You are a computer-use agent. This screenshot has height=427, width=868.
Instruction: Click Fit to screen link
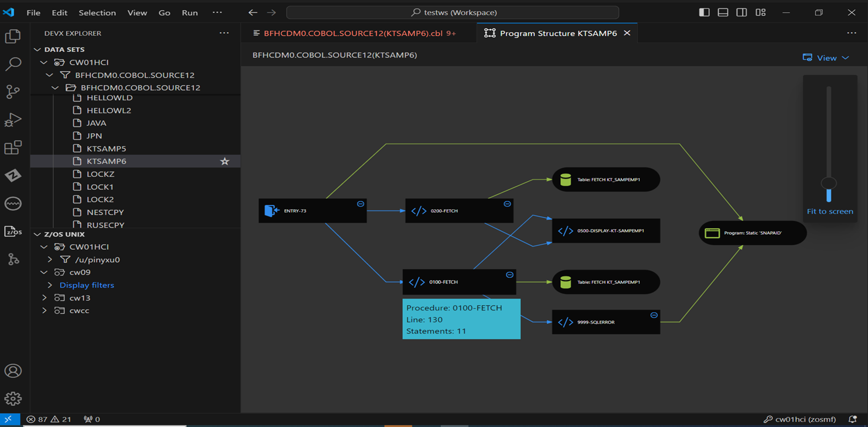[830, 212]
